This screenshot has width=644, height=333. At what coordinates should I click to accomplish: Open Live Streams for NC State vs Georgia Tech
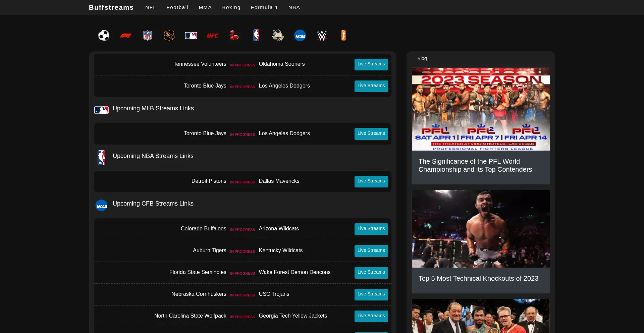click(371, 316)
